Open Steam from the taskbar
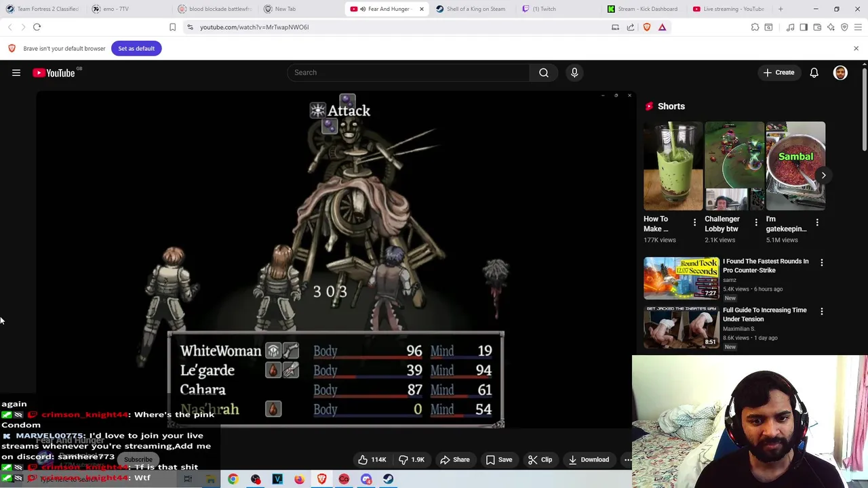The height and width of the screenshot is (488, 868). [x=388, y=479]
